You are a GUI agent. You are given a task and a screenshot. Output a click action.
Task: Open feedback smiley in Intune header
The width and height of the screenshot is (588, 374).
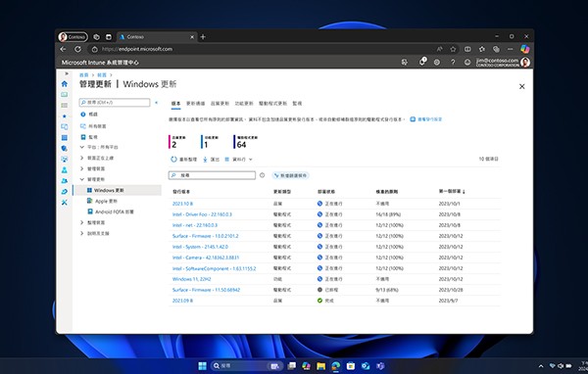pyautogui.click(x=467, y=63)
